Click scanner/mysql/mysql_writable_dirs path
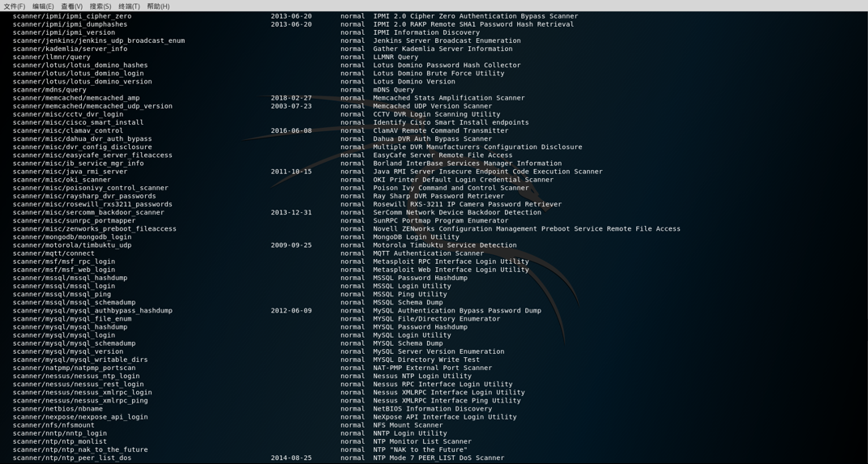Screen dimensions: 868x464 [x=80, y=360]
